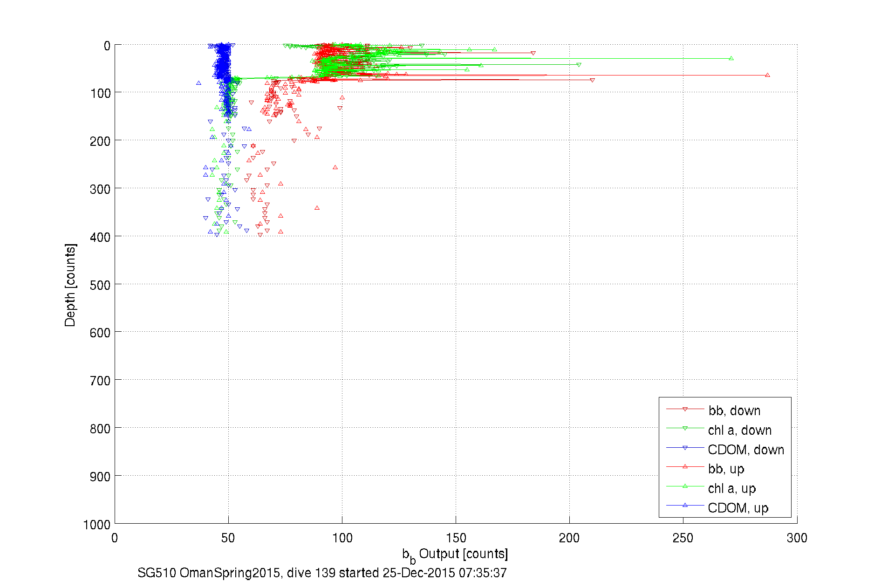Click the red down-triangle marker in legend
Viewport: 881px width, 588px height.
point(685,409)
